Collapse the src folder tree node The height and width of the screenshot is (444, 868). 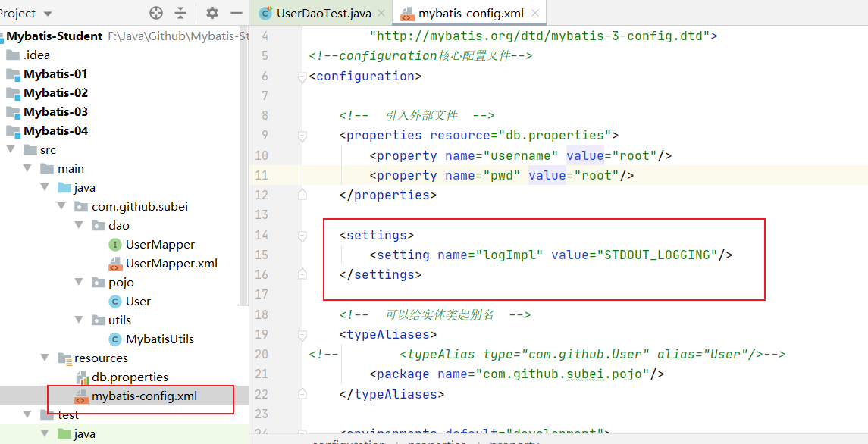[x=10, y=150]
